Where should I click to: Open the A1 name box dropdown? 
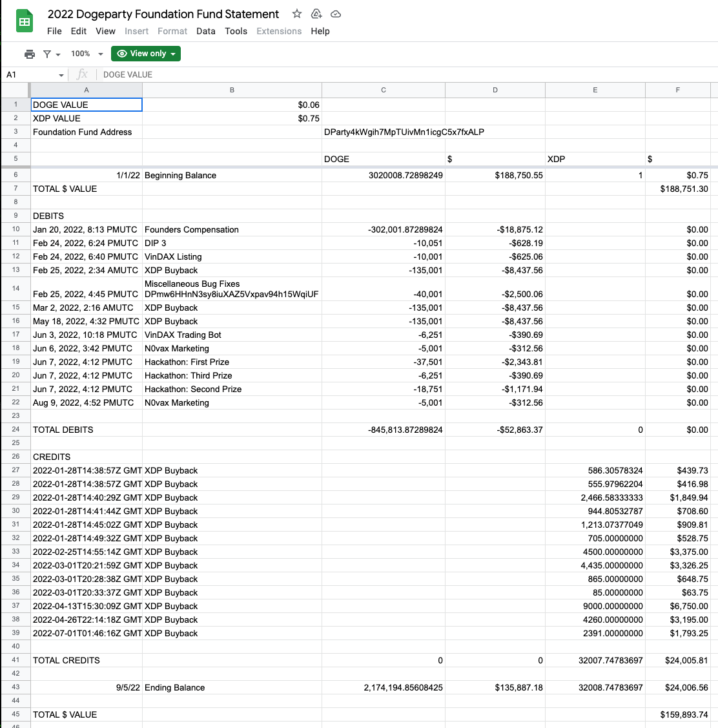61,75
